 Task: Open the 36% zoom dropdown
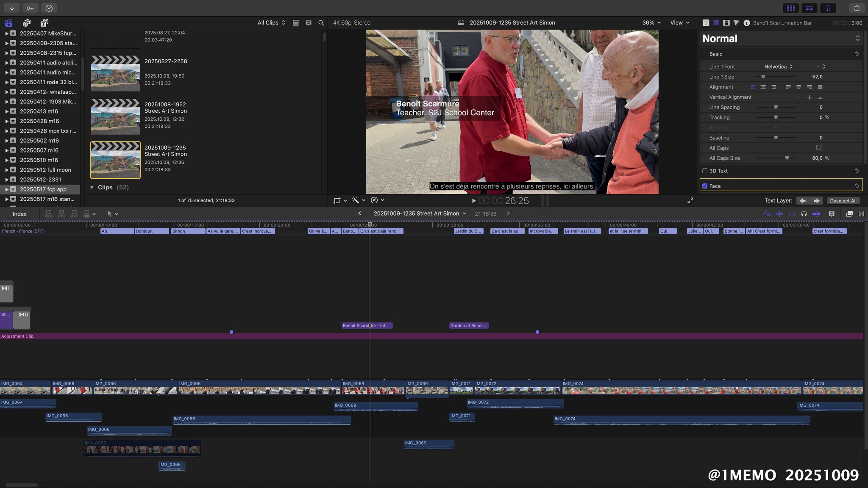pyautogui.click(x=651, y=23)
